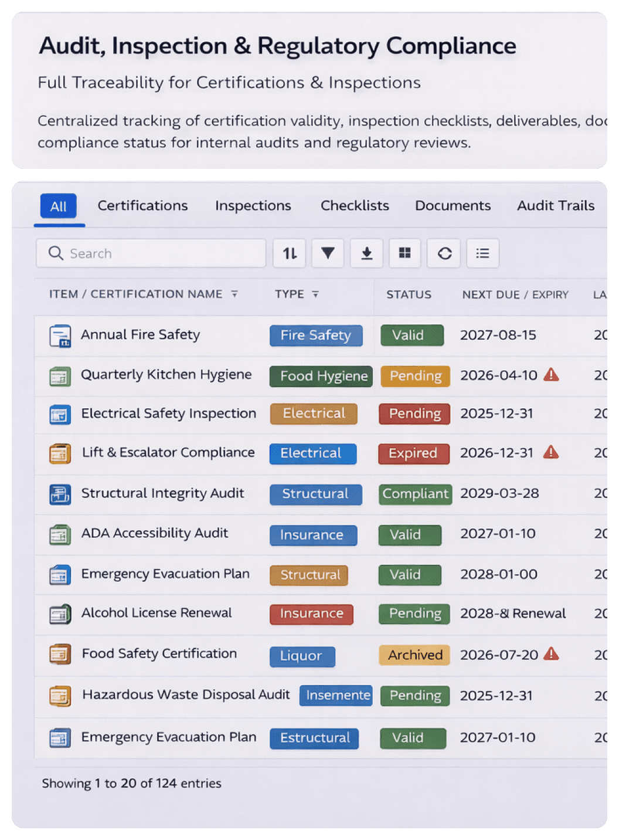Switch to the Audit Trails tab
This screenshot has height=840, width=619.
(x=555, y=206)
